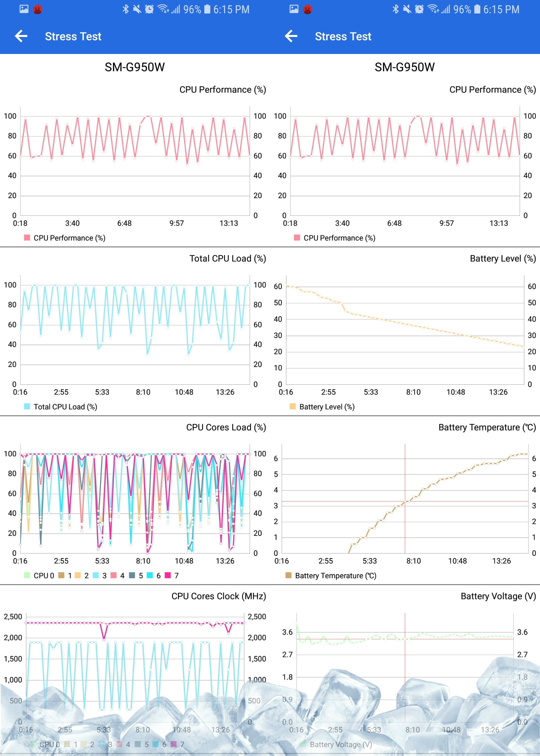Toggle Total CPU Load legend entry

[x=61, y=407]
